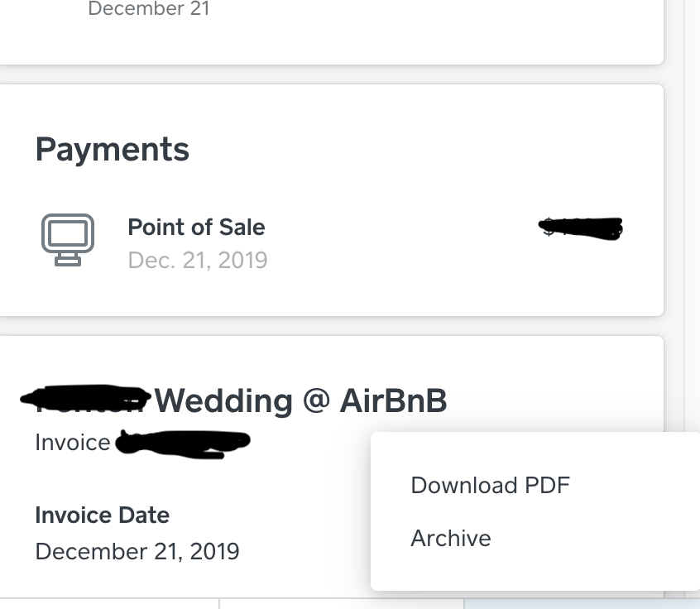
Task: Open the Wedding @ AirBnB invoice title
Action: coord(300,401)
